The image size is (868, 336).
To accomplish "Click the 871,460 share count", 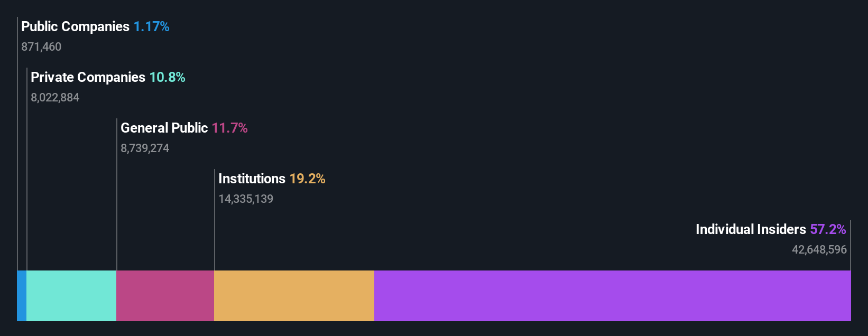I will [x=41, y=46].
